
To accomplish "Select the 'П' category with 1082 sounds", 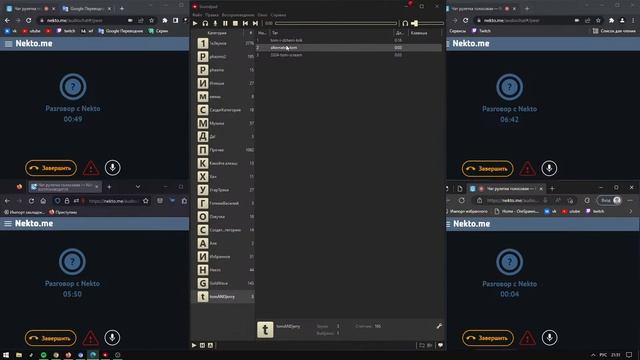I will 223,150.
